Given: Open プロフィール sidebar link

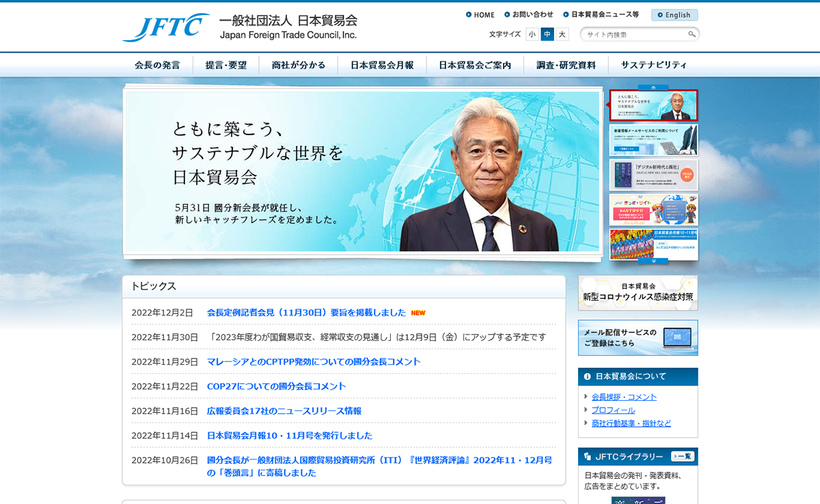Looking at the screenshot, I should (613, 410).
